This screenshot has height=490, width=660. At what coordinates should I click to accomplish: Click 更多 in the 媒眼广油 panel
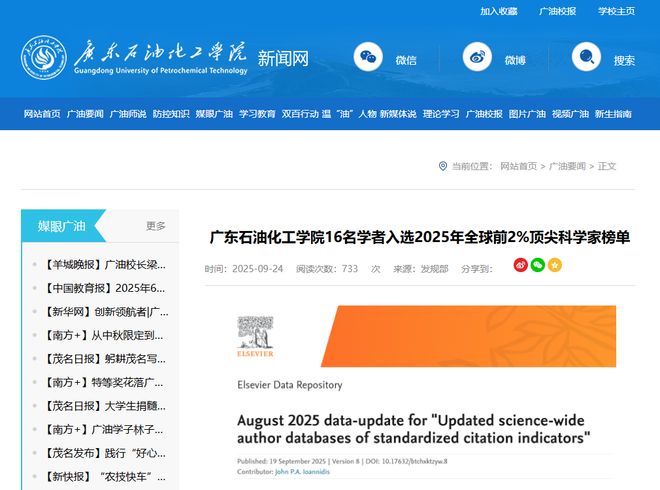tap(156, 226)
